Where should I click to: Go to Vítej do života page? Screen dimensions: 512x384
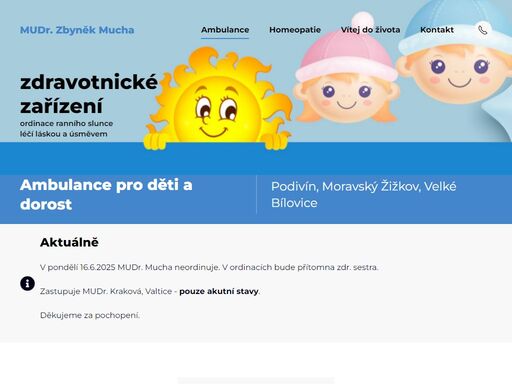tap(370, 30)
